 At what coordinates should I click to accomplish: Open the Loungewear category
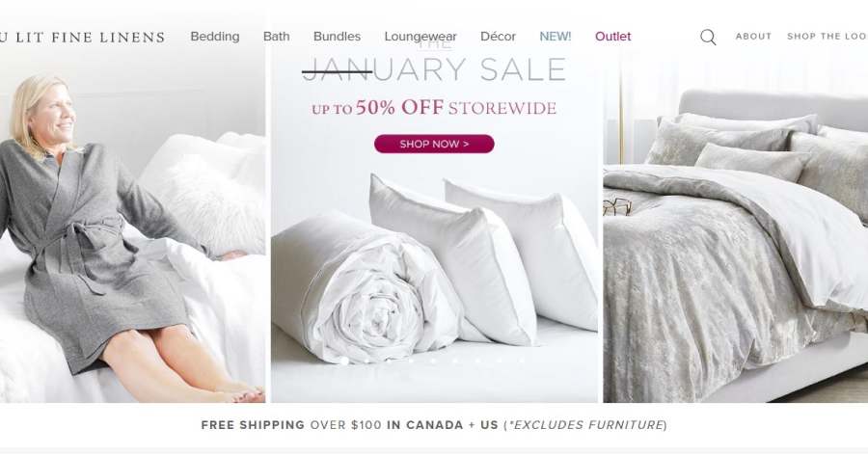[x=420, y=37]
